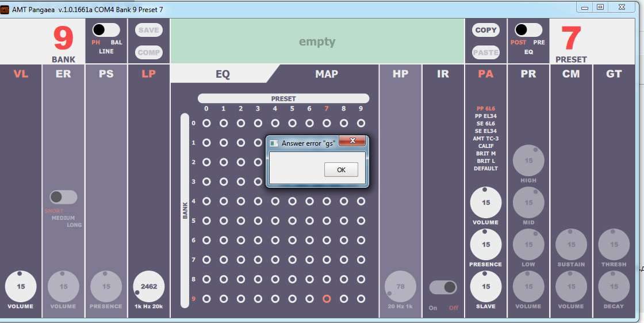This screenshot has height=323, width=644.
Task: Click the SAVE button
Action: pos(149,30)
